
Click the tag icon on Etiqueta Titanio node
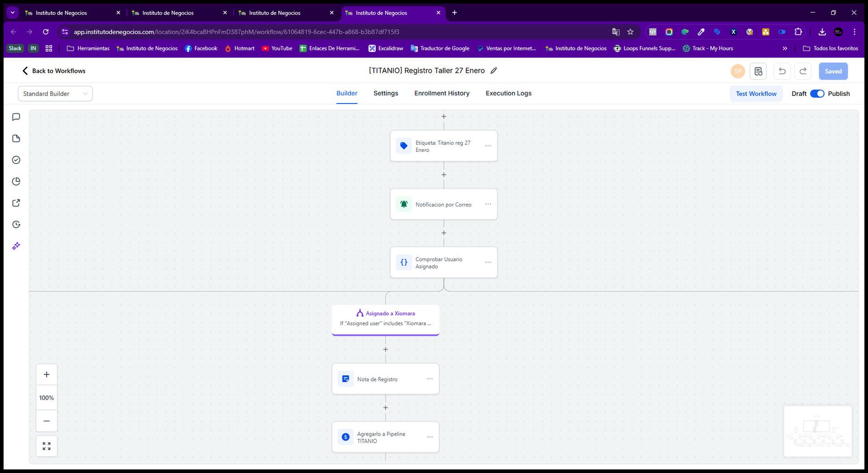pos(404,146)
